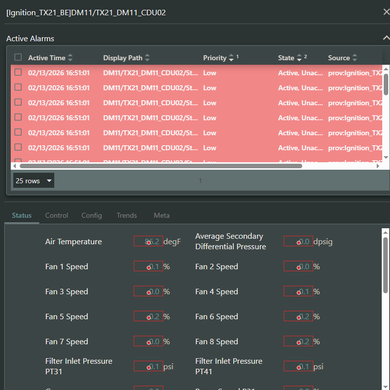The width and height of the screenshot is (390, 390).
Task: Switch to the Control tab
Action: tap(57, 215)
